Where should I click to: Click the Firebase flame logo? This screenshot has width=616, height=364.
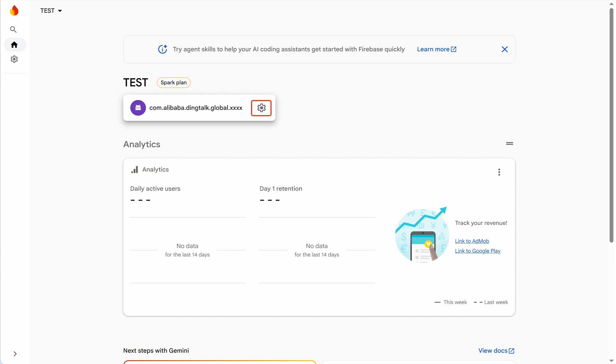14,11
